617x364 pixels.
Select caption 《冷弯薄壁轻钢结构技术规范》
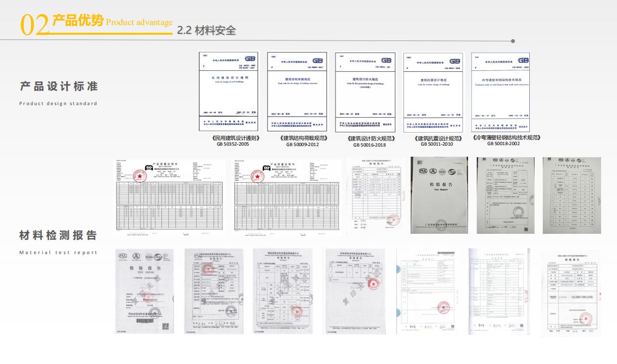tap(506, 137)
